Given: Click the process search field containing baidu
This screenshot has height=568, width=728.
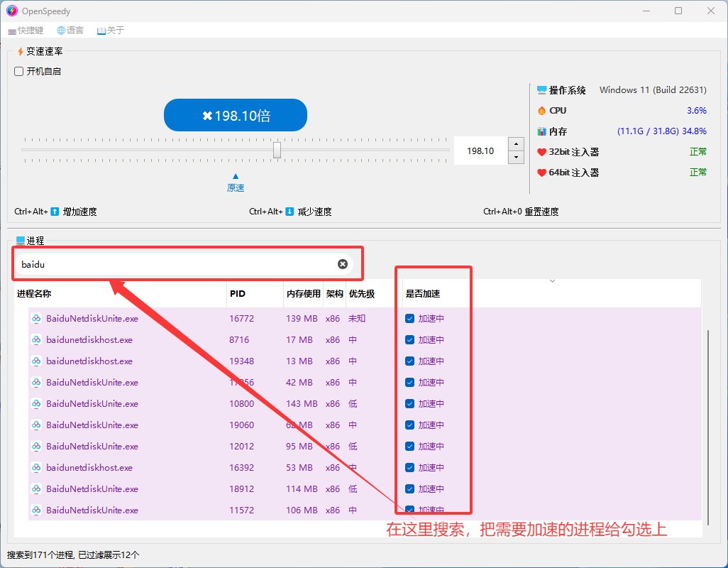Looking at the screenshot, I should [x=177, y=264].
